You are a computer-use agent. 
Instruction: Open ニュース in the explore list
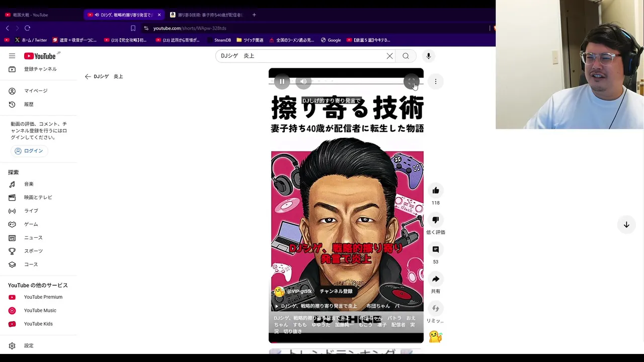point(38,238)
